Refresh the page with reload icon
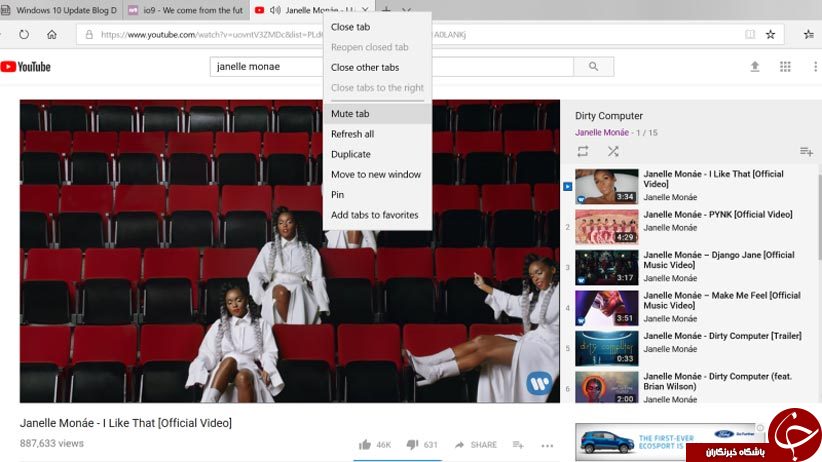Screen dimensions: 822x462 click(24, 35)
